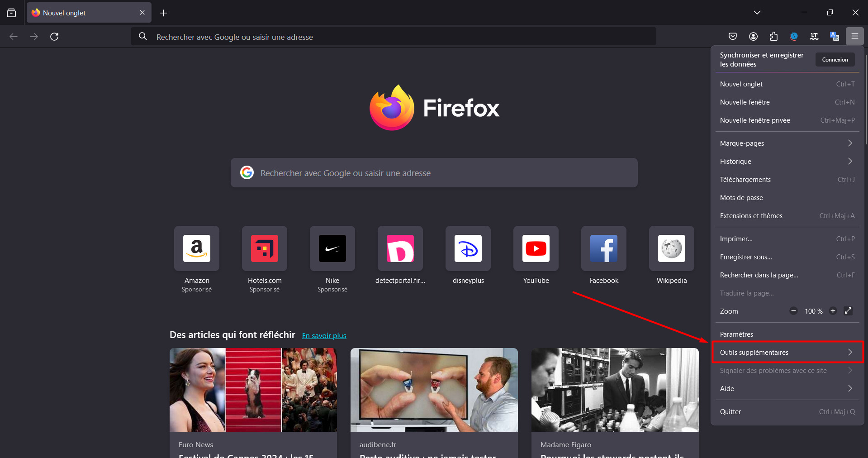Click the forward navigation arrow

(x=34, y=37)
